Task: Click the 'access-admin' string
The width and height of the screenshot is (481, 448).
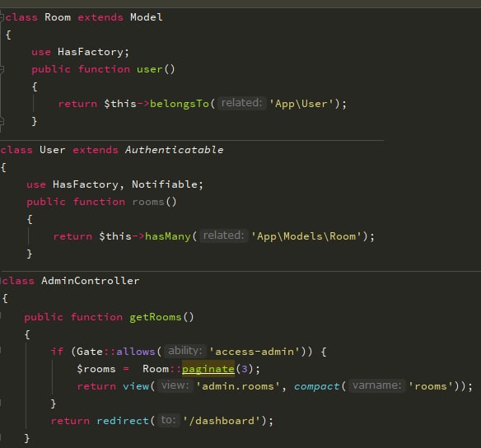Action: 255,352
